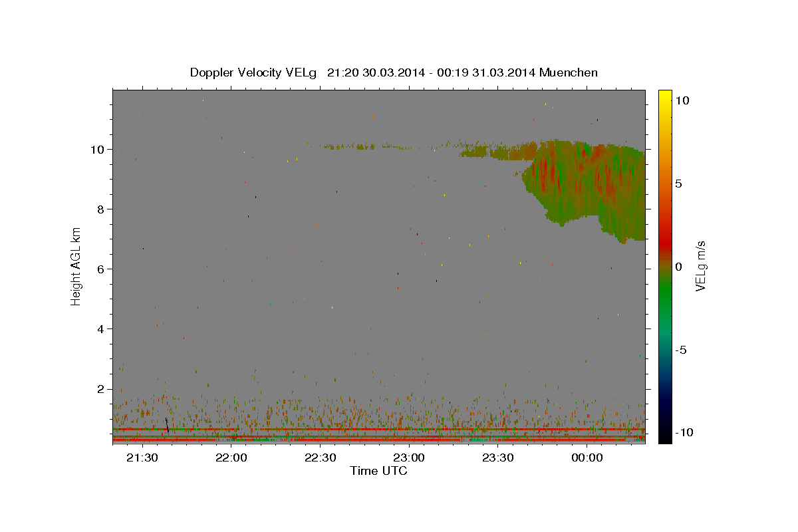Click the colorbar value label '0'

(679, 267)
